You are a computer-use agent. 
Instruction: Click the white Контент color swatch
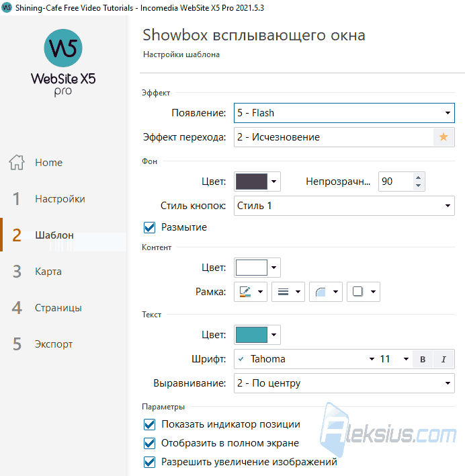(251, 268)
